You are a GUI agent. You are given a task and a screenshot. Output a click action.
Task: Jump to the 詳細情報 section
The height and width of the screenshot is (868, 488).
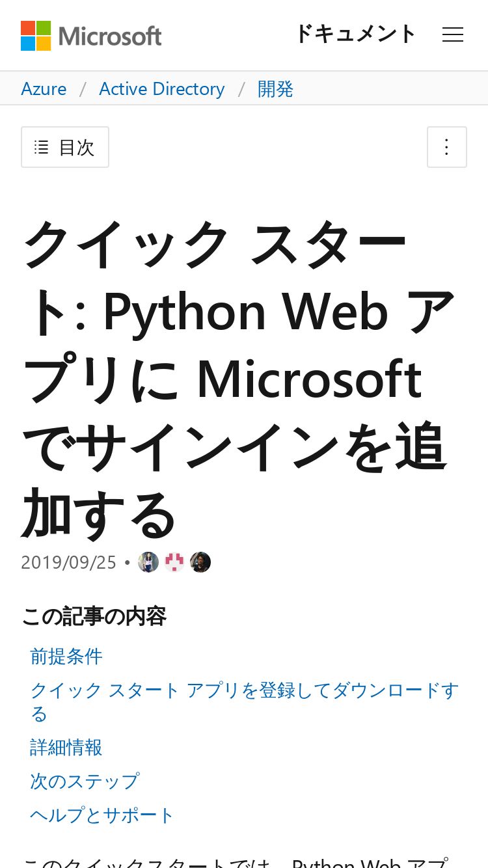66,748
